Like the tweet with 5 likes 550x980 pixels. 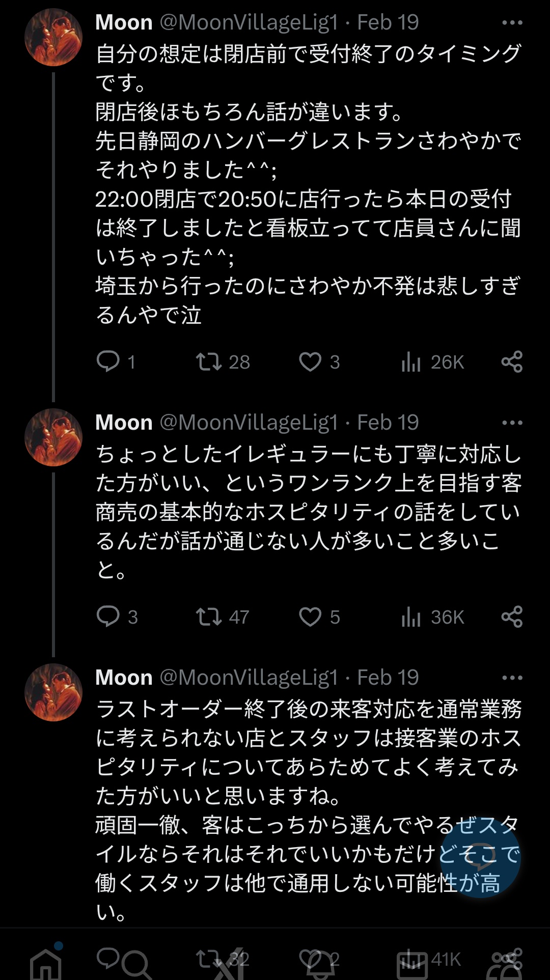310,617
